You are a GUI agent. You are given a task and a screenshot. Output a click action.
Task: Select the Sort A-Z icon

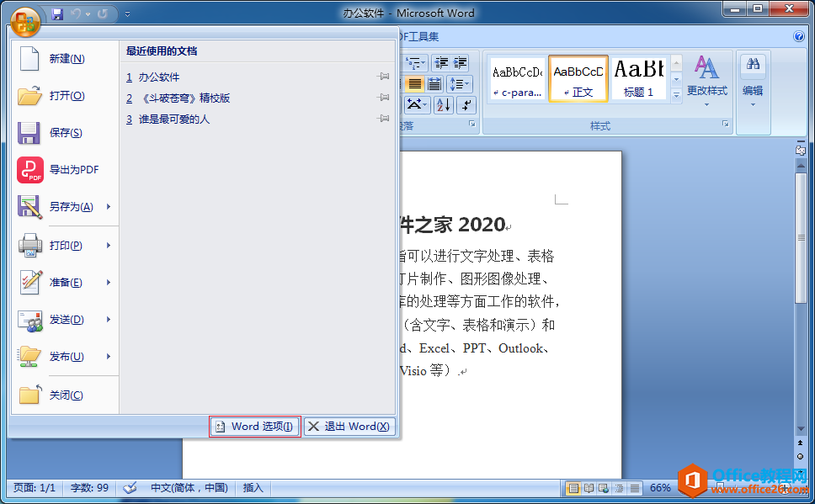(x=444, y=104)
